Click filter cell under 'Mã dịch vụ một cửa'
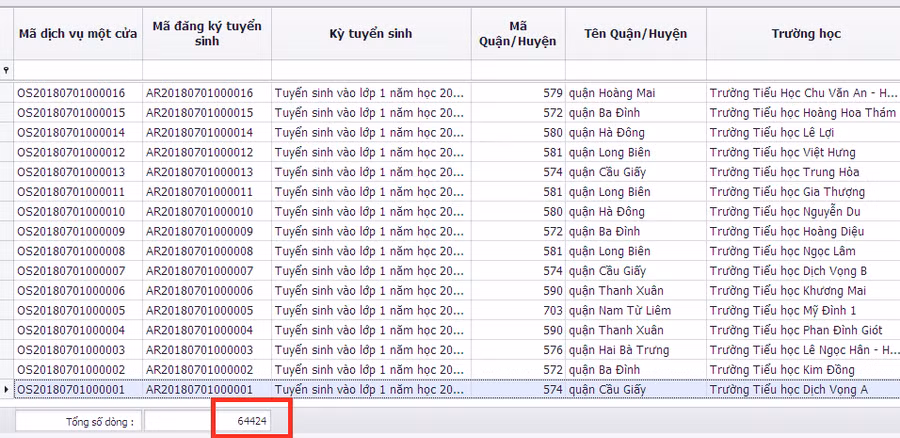The width and height of the screenshot is (900, 438). (77, 70)
